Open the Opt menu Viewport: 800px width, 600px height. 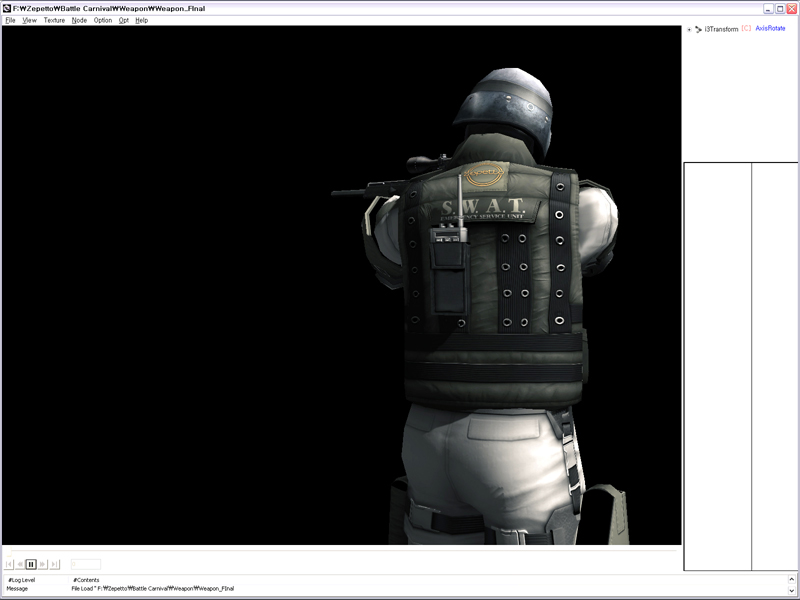click(124, 20)
